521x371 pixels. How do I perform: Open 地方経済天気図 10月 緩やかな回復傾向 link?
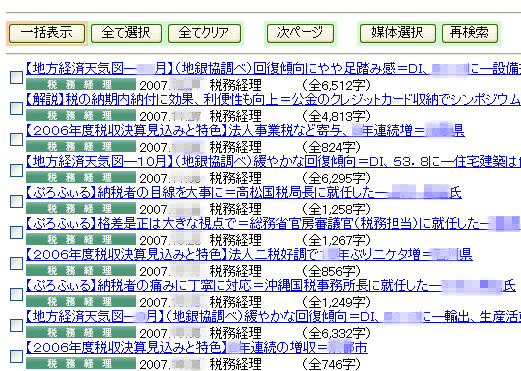[x=273, y=162]
